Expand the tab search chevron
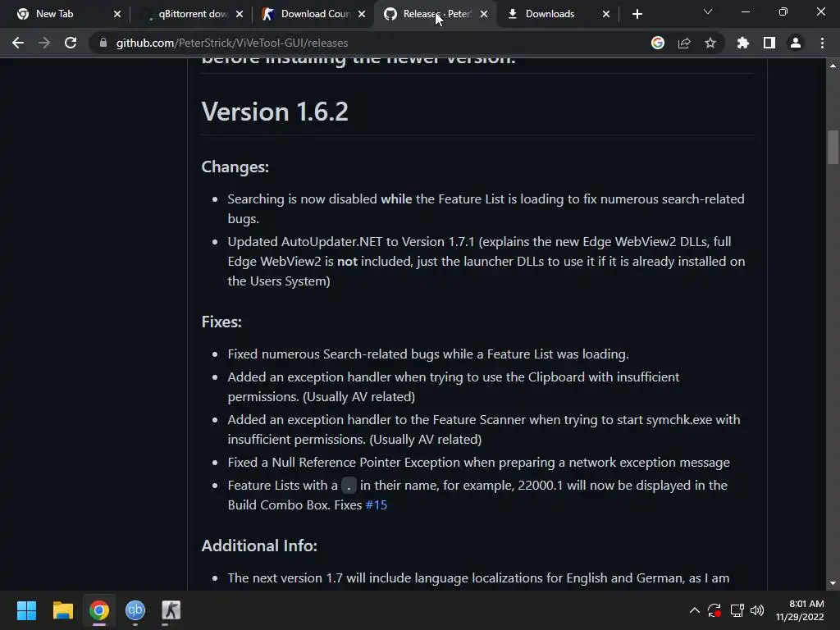The height and width of the screenshot is (630, 840). point(708,11)
